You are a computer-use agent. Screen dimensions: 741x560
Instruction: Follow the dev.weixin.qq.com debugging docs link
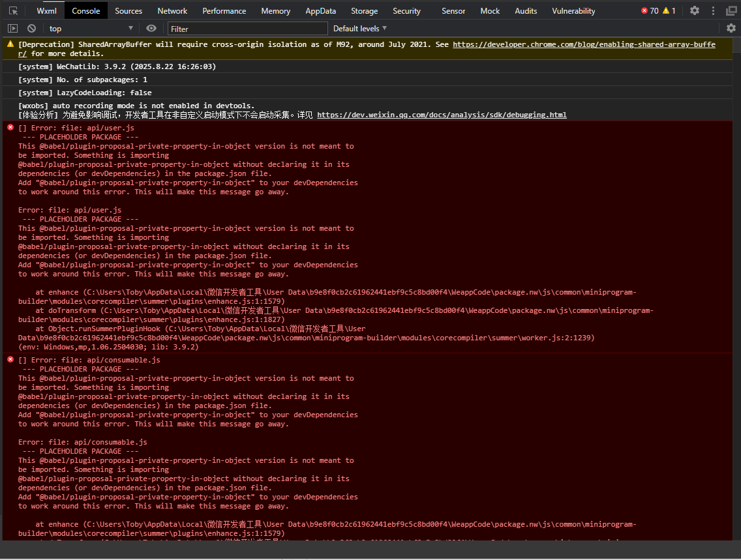tap(442, 115)
